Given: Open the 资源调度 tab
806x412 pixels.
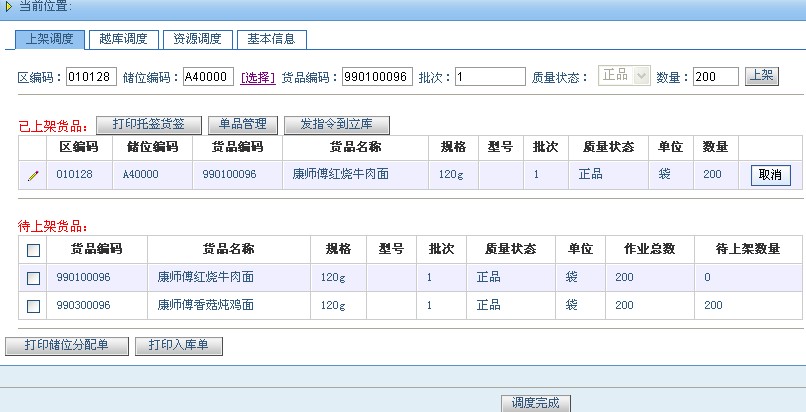Looking at the screenshot, I should point(197,39).
